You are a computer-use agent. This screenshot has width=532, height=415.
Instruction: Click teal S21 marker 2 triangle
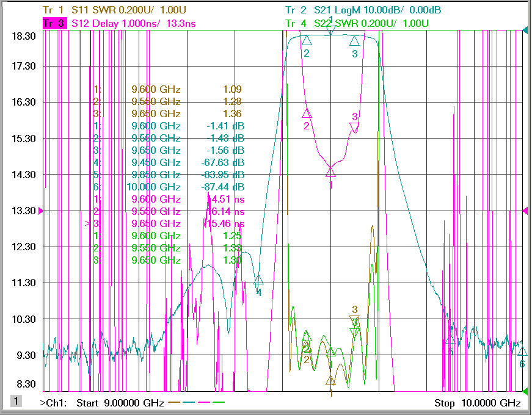click(307, 40)
